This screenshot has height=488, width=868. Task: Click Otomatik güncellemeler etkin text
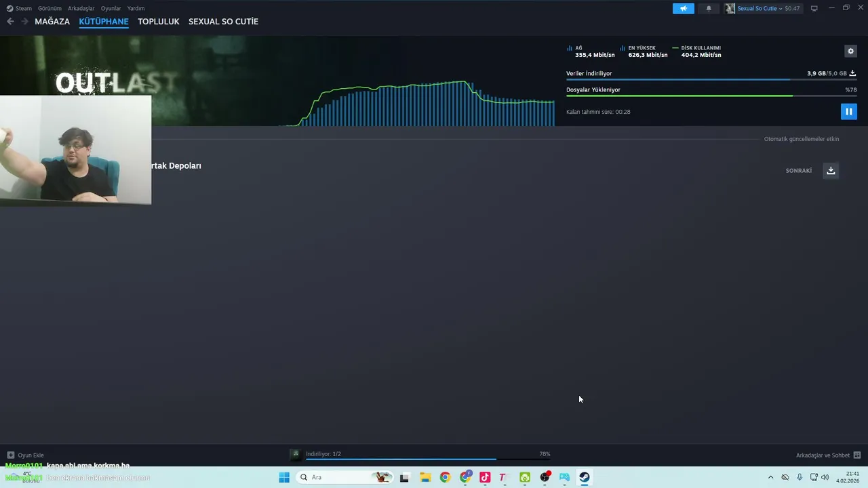(x=802, y=139)
